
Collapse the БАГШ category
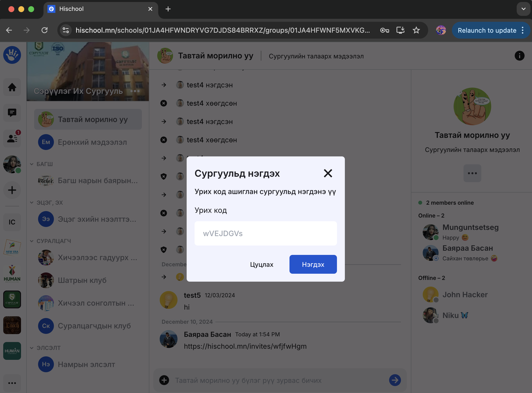point(32,164)
